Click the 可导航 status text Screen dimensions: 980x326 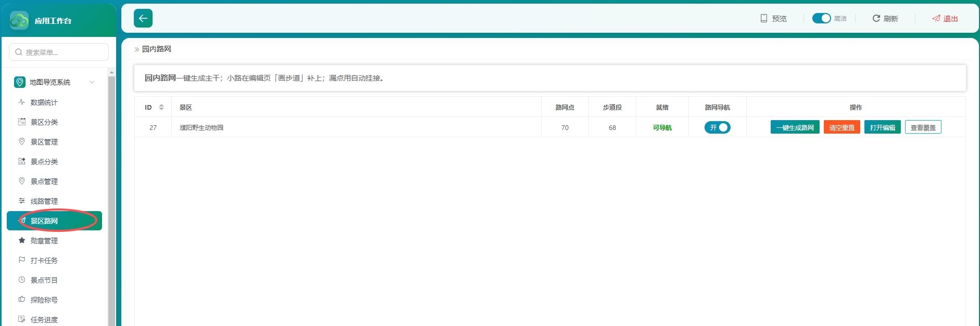click(x=662, y=127)
